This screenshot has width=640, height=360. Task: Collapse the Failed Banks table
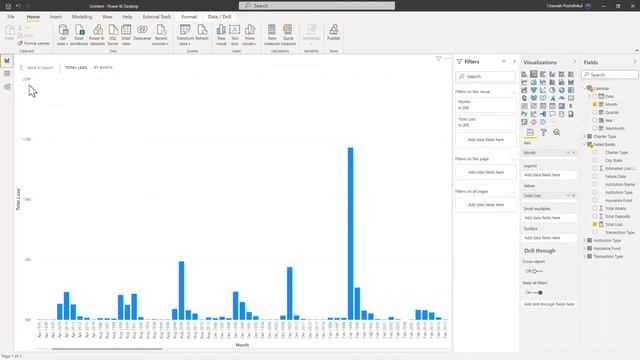[584, 144]
